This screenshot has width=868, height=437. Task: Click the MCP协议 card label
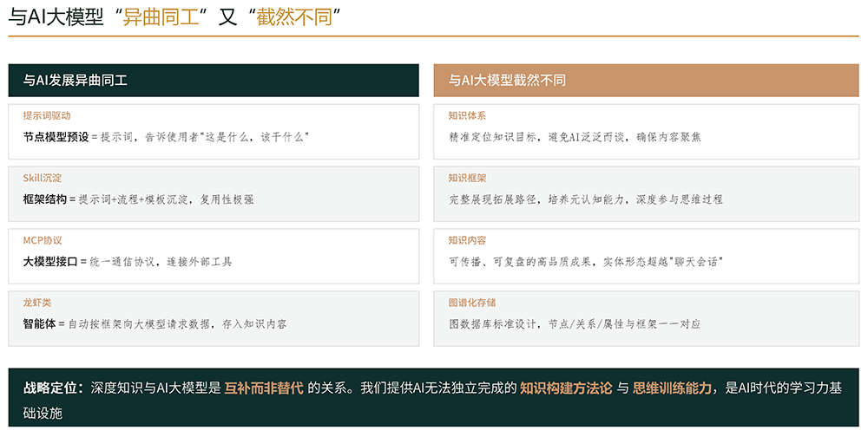pyautogui.click(x=42, y=241)
